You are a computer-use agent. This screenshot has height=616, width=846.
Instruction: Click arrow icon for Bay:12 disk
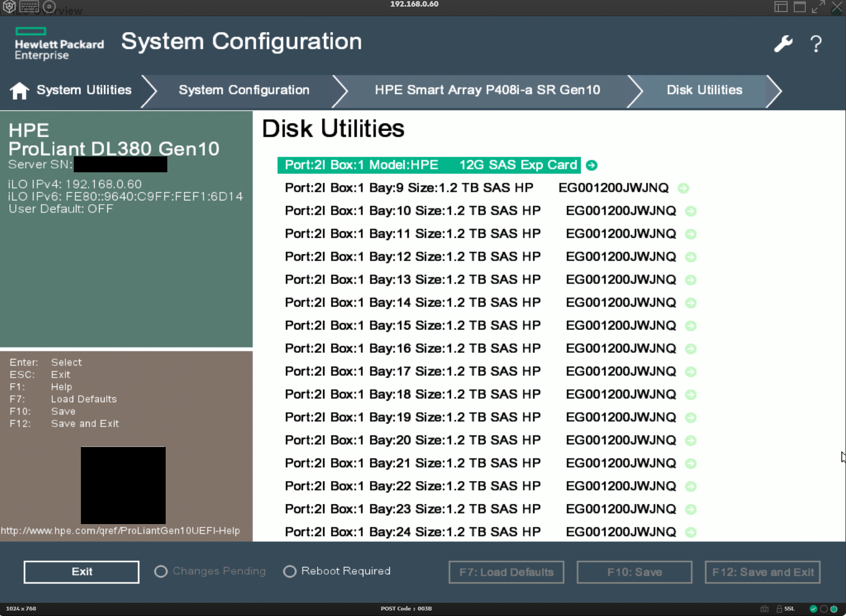coord(691,257)
